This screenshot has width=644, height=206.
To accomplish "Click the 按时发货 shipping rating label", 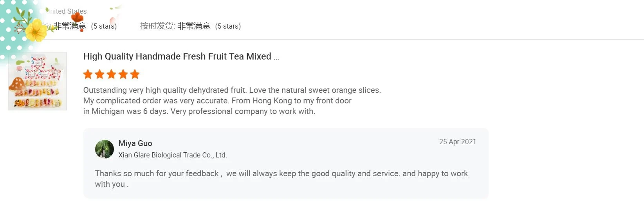I will (x=157, y=26).
